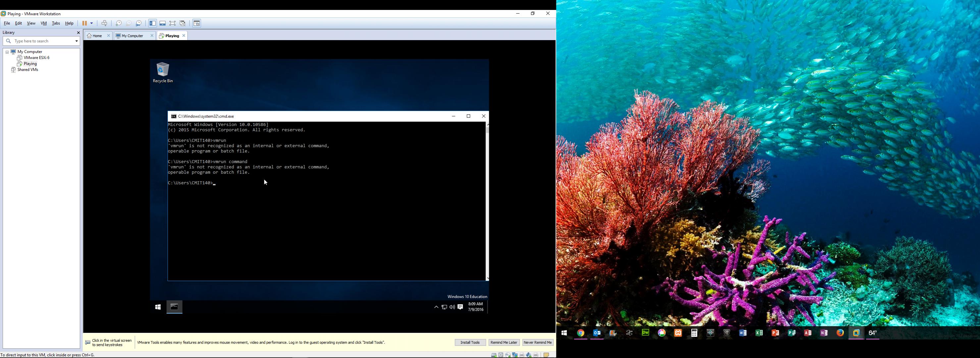Click the VMware settings/preferences icon
This screenshot has width=980, height=358.
click(139, 23)
